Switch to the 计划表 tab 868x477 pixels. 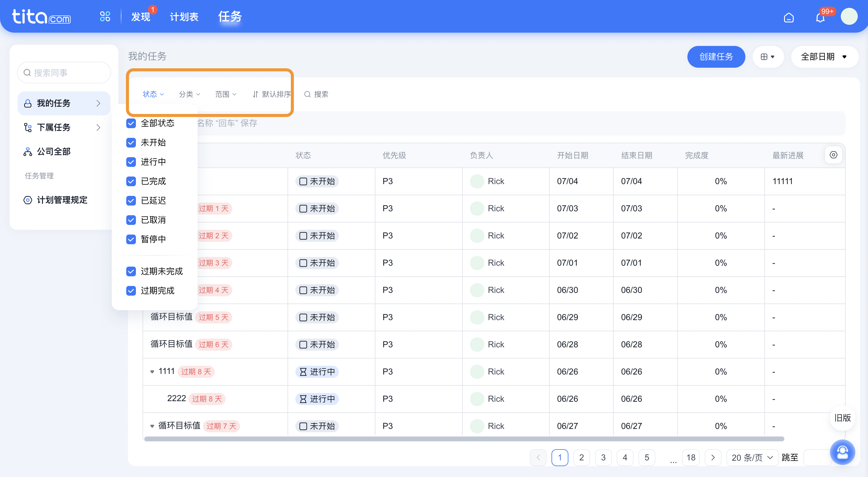pos(184,17)
